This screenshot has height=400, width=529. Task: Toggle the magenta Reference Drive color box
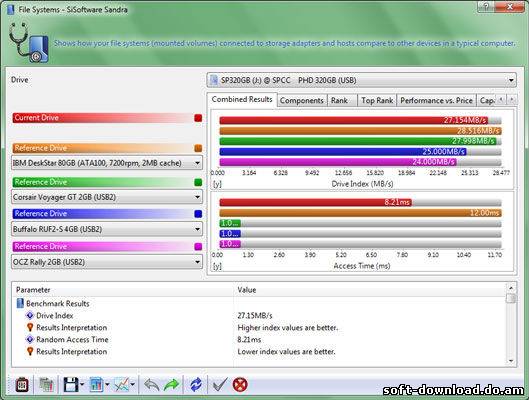198,247
